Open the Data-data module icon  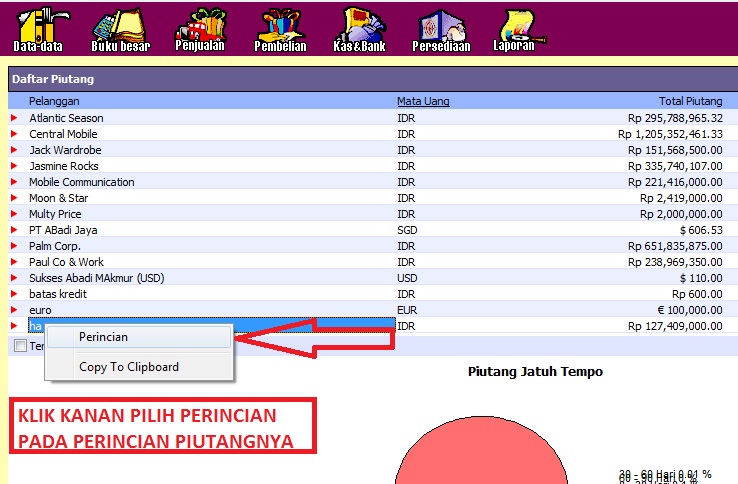click(37, 29)
